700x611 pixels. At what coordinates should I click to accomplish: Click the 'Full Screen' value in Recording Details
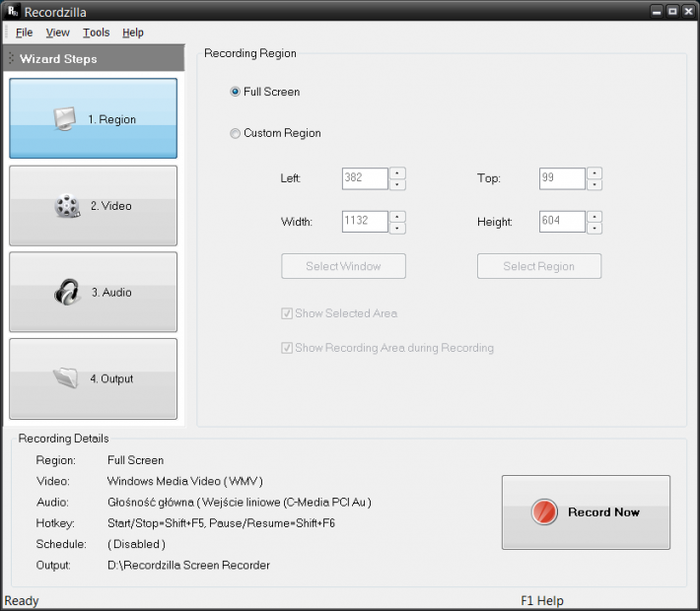pos(135,460)
